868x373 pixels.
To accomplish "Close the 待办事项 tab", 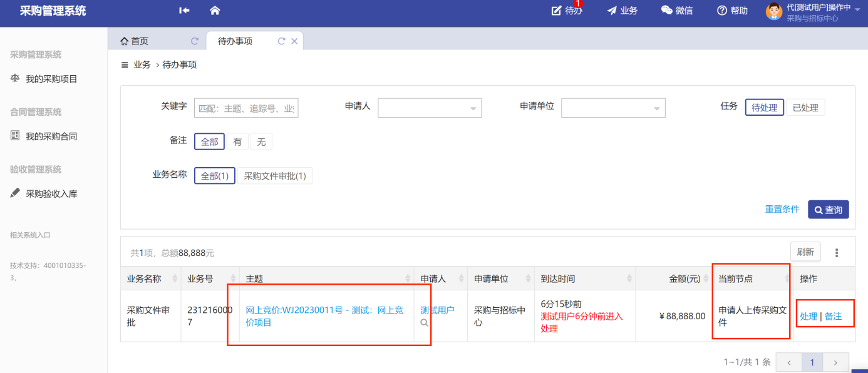I will tap(294, 41).
